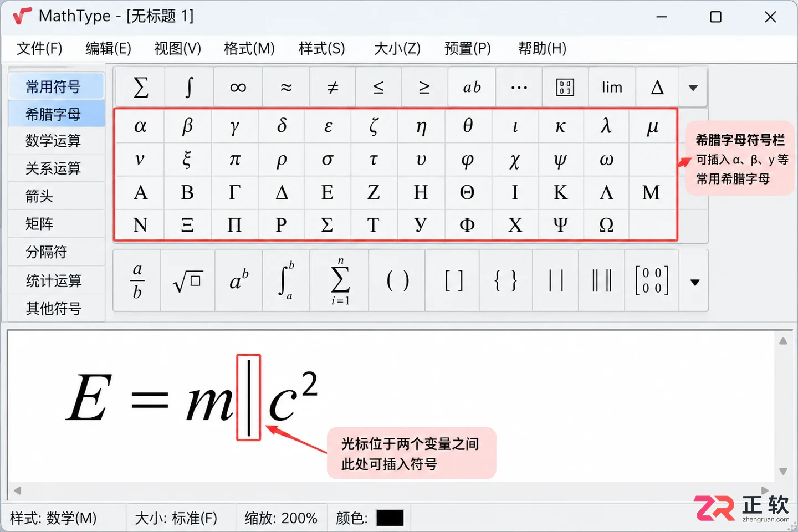Viewport: 798px width, 532px height.
Task: Open the matrix template icon in top row
Action: point(565,87)
